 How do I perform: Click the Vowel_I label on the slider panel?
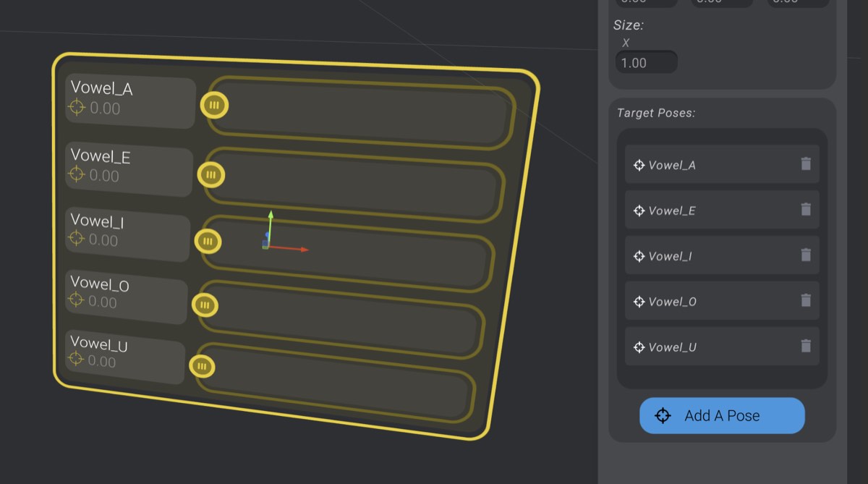click(97, 221)
